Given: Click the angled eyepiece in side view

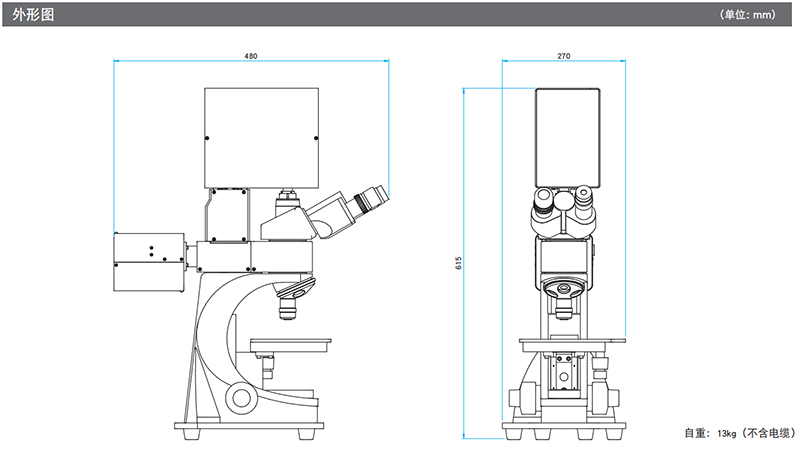Looking at the screenshot, I should (x=357, y=203).
